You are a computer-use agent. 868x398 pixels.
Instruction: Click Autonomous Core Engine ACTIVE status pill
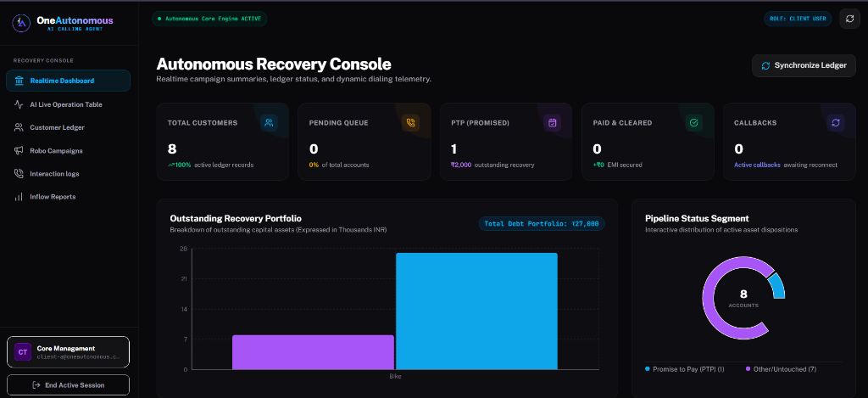210,19
